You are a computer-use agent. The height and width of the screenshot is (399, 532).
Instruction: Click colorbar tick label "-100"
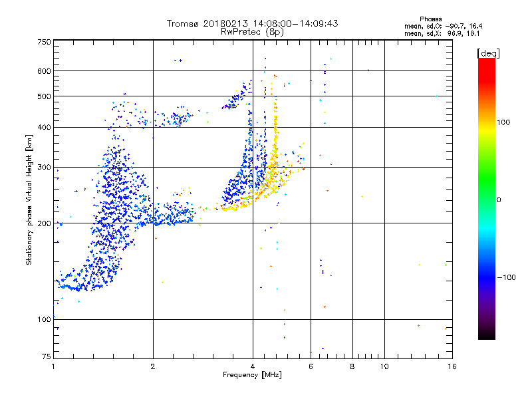pyautogui.click(x=507, y=277)
